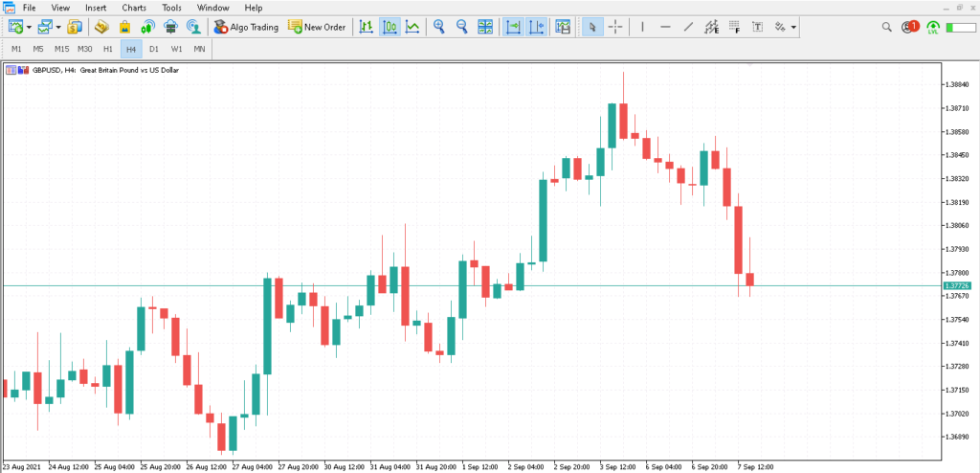980x473 pixels.
Task: Click the one-click trading icon beside GBPUSD
Action: [11, 70]
